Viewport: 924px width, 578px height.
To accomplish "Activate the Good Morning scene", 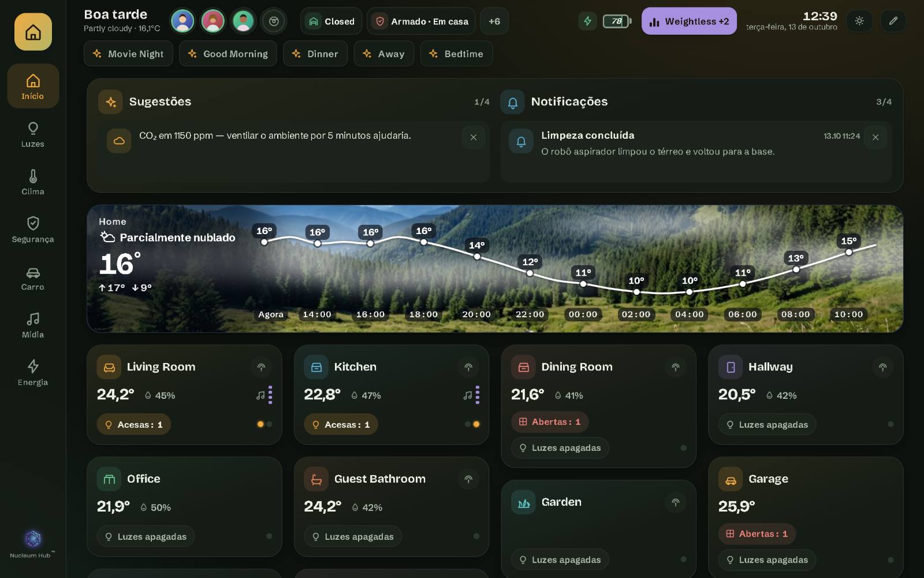I will (x=228, y=54).
